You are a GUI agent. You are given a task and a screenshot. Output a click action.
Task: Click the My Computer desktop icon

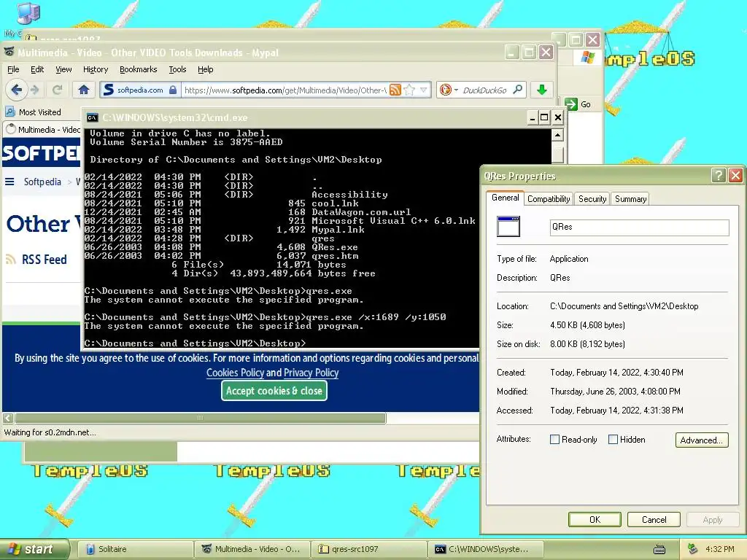28,13
